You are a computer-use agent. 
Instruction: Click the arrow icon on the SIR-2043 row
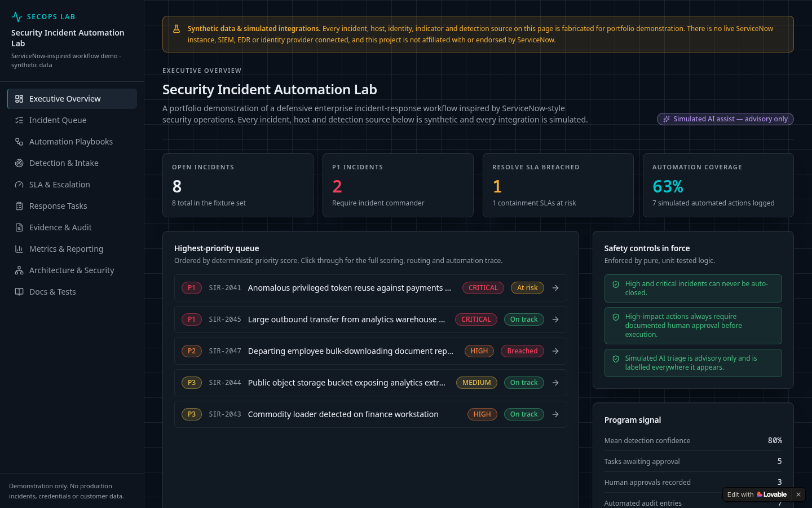pyautogui.click(x=555, y=414)
